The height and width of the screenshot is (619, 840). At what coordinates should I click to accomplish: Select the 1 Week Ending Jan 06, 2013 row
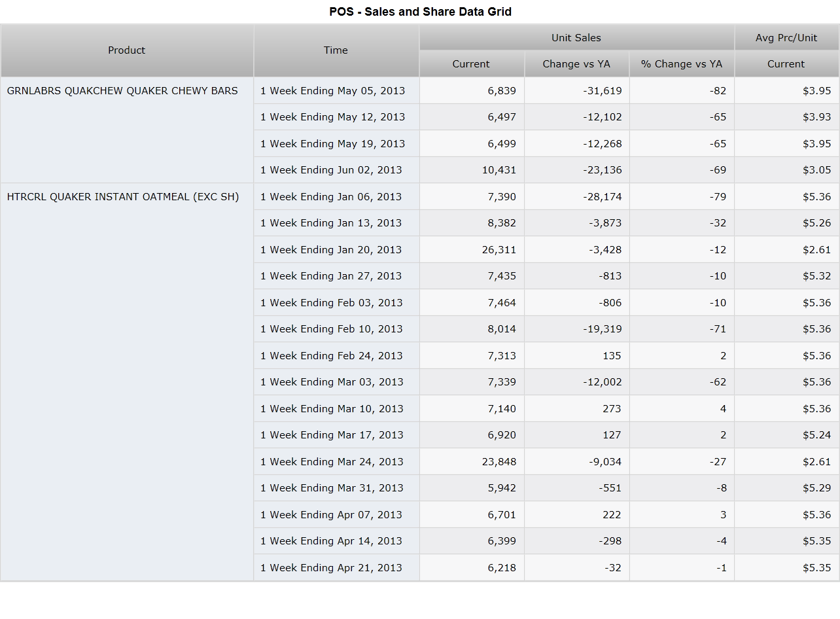[x=336, y=197]
